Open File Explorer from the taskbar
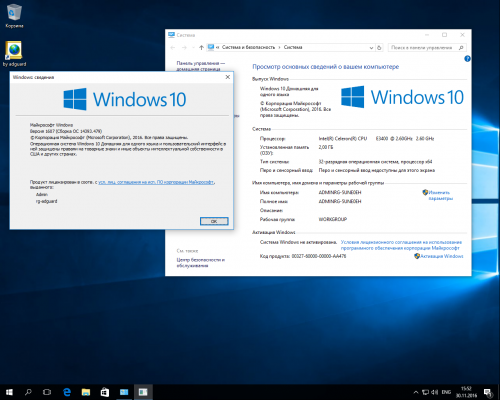This screenshot has height=400, width=500. tap(86, 392)
